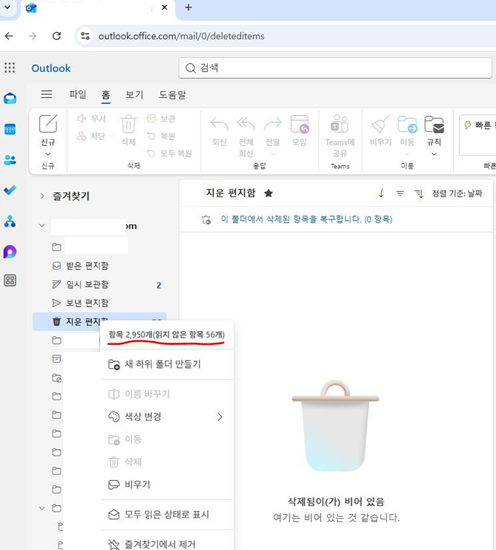Open the purple Loop app icon
Image resolution: width=496 pixels, height=550 pixels.
tap(10, 252)
